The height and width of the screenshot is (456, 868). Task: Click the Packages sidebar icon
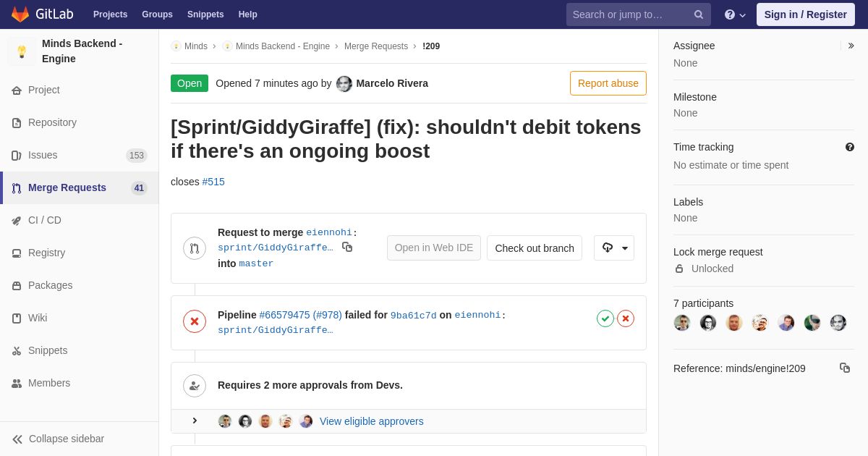(x=17, y=286)
